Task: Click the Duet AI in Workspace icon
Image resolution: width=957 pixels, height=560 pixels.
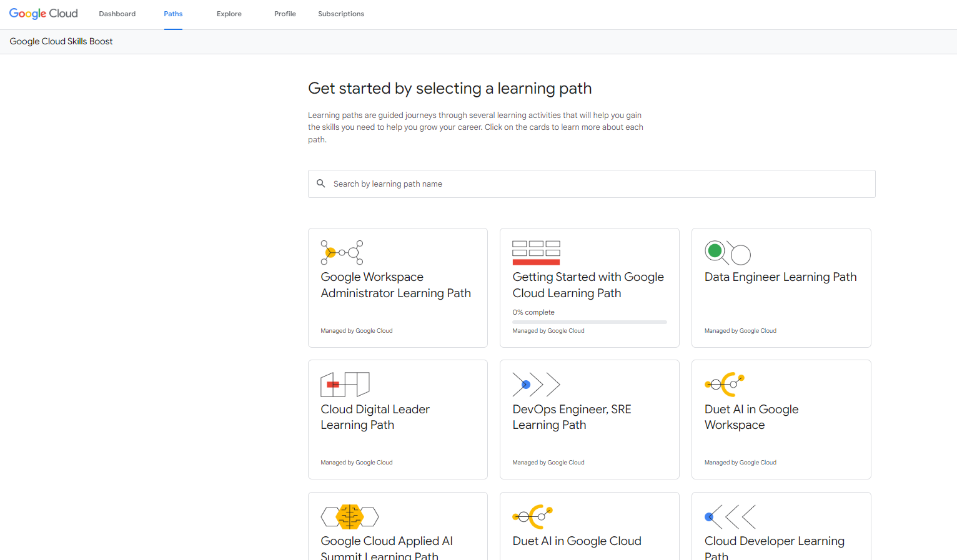Action: click(725, 385)
